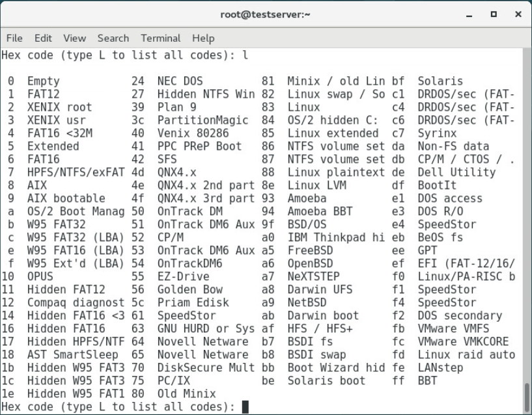Click the 'PPC PReP Boot' entry

coord(200,146)
